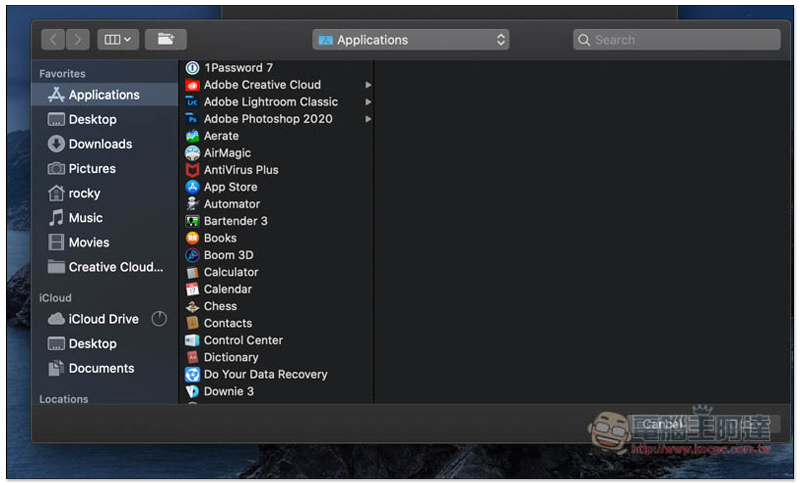Click the Do Your Data Recovery icon

(192, 374)
